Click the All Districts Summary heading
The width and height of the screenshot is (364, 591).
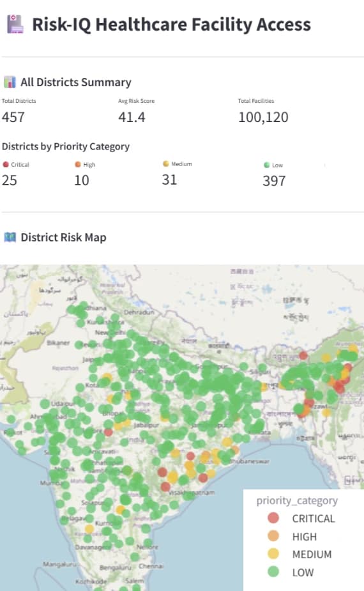tap(76, 82)
